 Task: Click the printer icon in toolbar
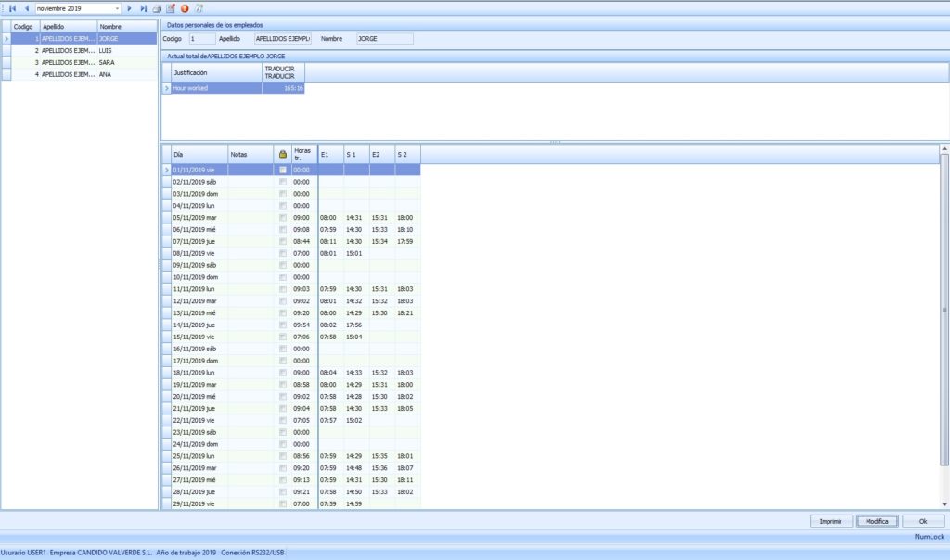click(x=157, y=8)
